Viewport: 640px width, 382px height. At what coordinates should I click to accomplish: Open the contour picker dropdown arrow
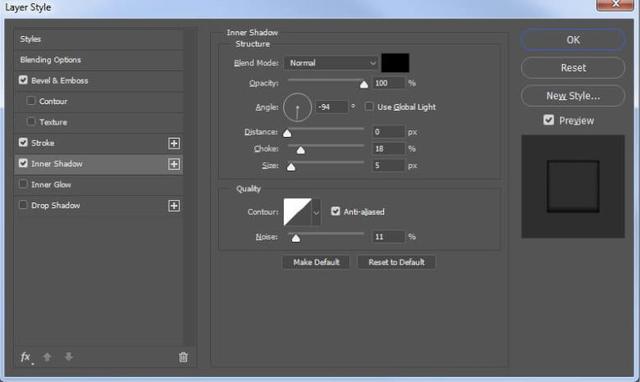pyautogui.click(x=316, y=212)
